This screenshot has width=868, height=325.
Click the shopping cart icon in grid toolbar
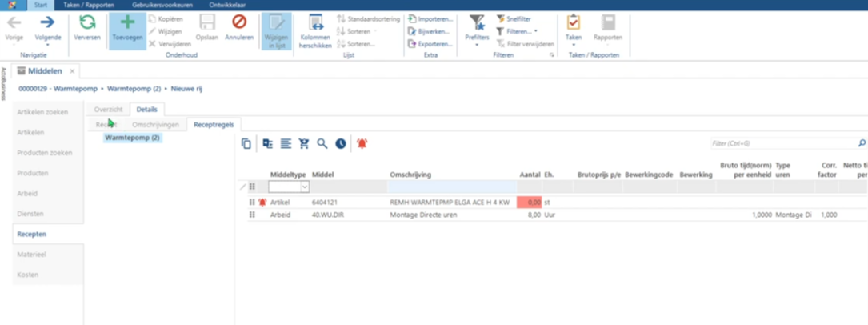303,144
